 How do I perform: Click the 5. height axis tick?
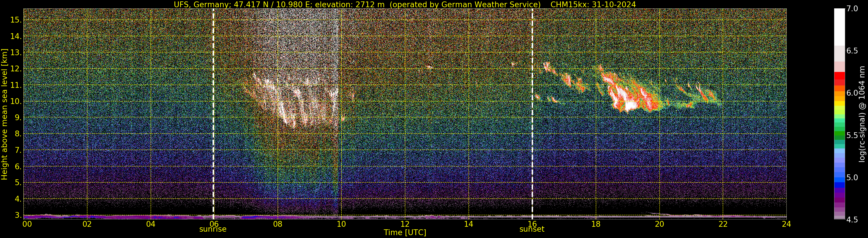(x=18, y=183)
